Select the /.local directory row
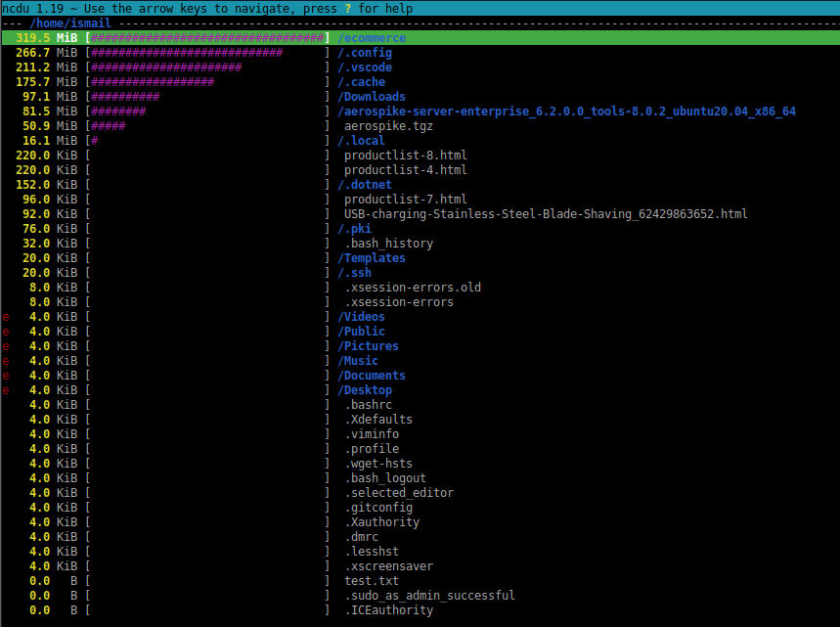The image size is (840, 627). [361, 141]
